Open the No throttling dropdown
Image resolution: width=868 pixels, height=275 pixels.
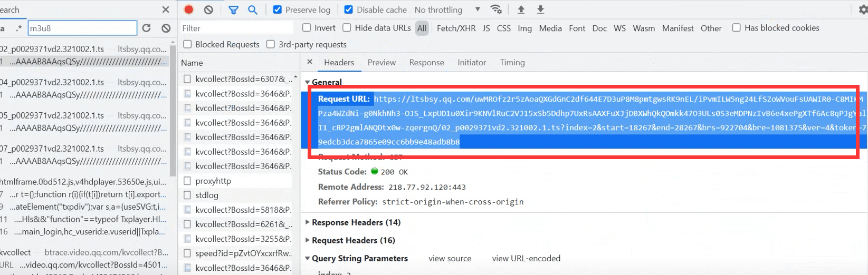(447, 9)
